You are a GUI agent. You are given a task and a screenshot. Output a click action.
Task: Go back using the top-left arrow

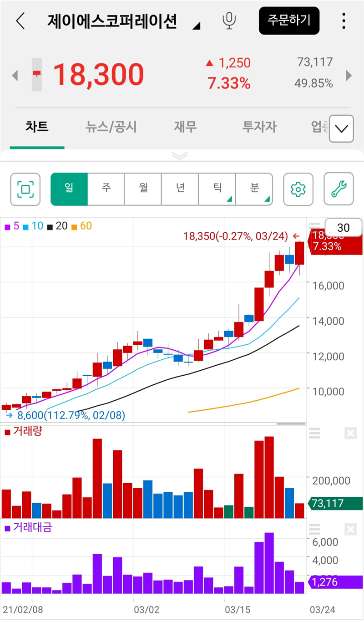[x=20, y=21]
